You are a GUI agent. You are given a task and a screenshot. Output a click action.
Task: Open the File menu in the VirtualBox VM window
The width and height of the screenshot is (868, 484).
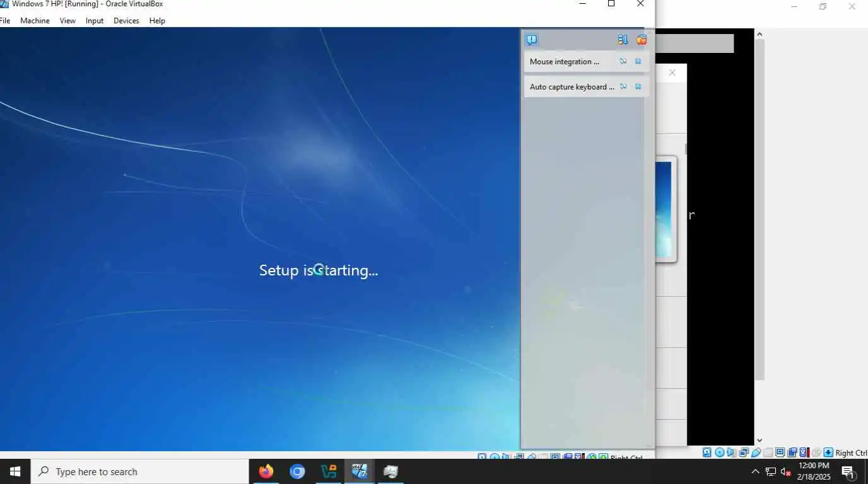click(4, 21)
